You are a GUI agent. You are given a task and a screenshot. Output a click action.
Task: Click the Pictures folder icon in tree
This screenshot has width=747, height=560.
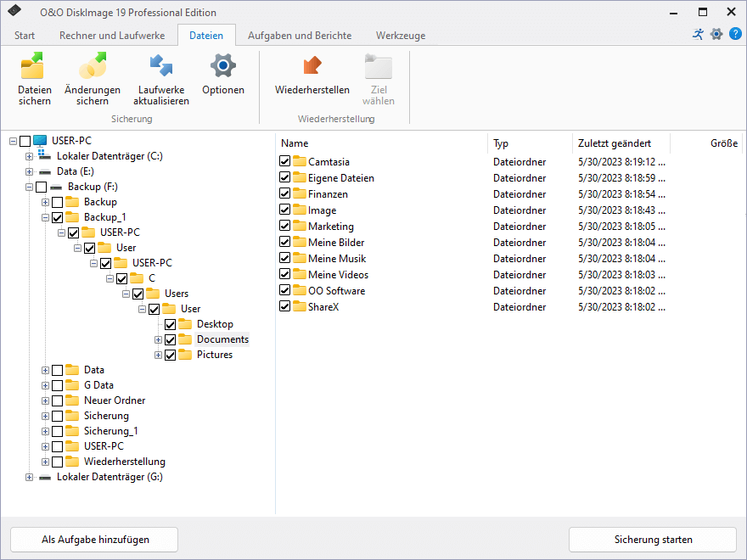185,355
